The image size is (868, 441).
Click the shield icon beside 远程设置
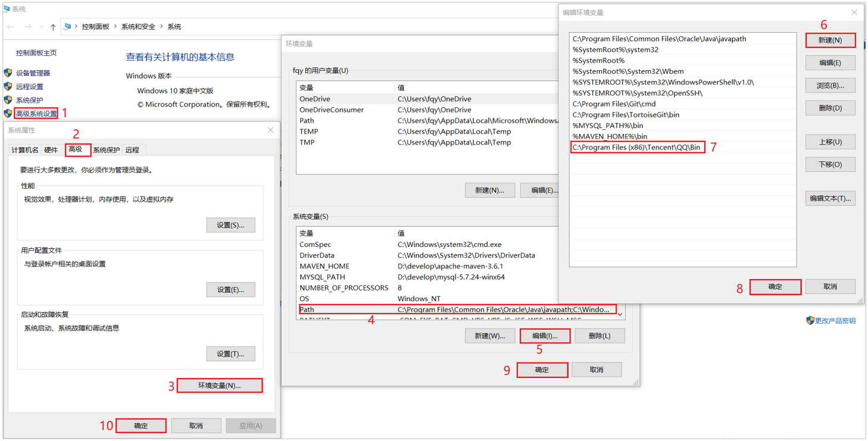point(8,86)
